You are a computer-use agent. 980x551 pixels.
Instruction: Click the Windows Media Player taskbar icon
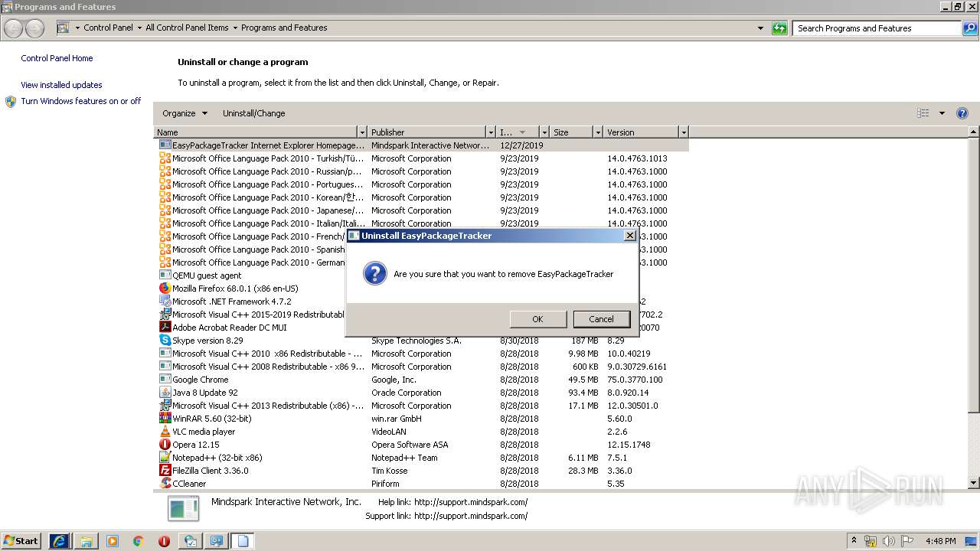pyautogui.click(x=113, y=541)
